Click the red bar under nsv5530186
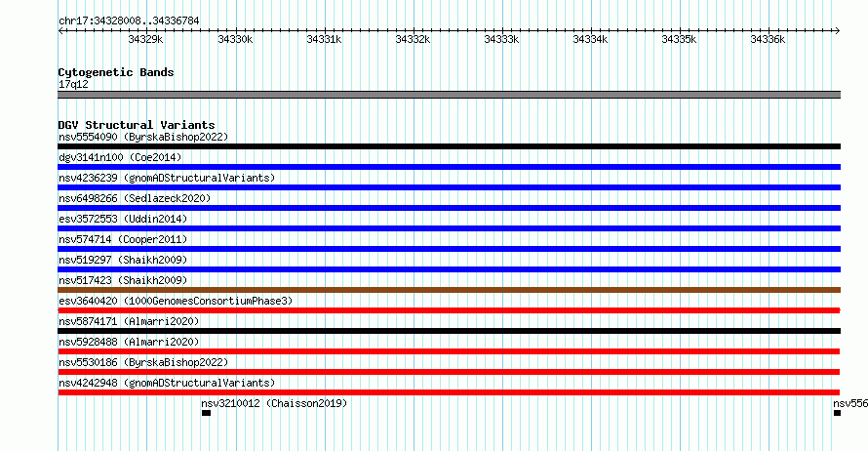Viewport: 868px width, 451px height. pos(449,372)
